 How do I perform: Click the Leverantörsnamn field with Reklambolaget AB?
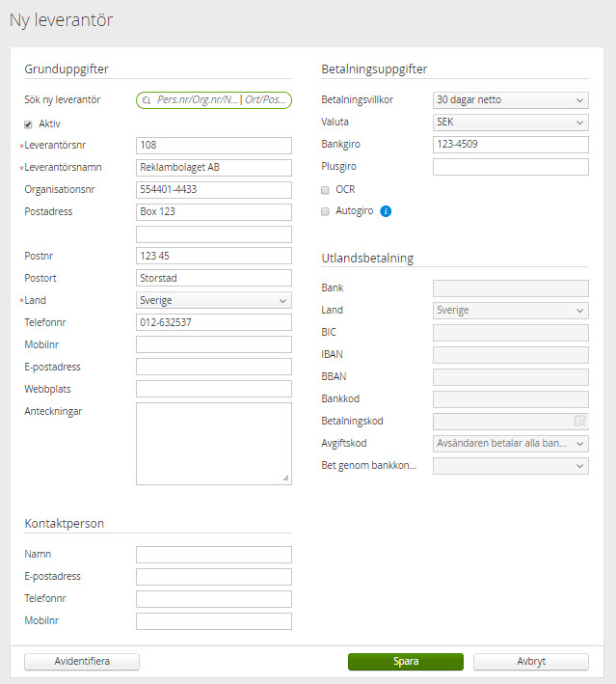(213, 167)
